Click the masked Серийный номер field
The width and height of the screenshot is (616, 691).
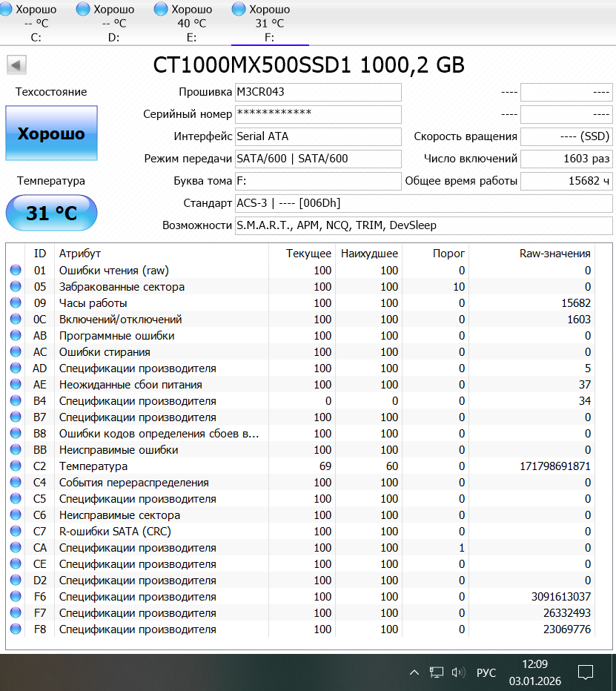(x=318, y=115)
